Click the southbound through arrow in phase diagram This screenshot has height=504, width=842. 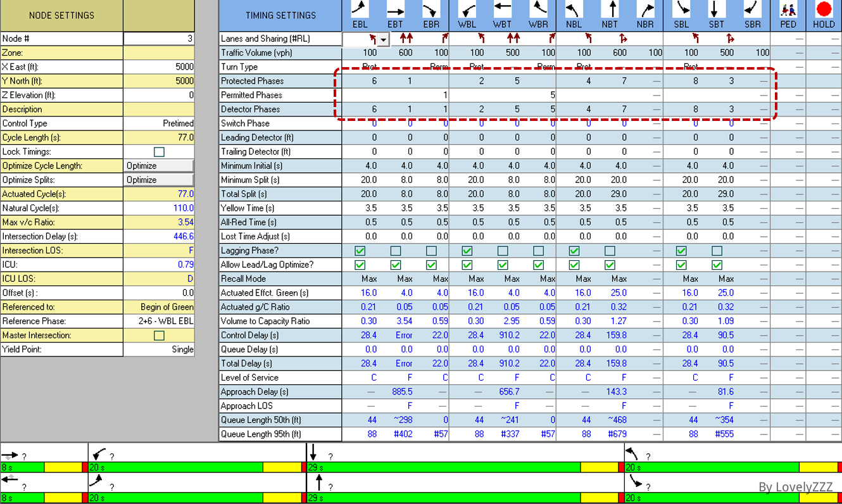(313, 453)
